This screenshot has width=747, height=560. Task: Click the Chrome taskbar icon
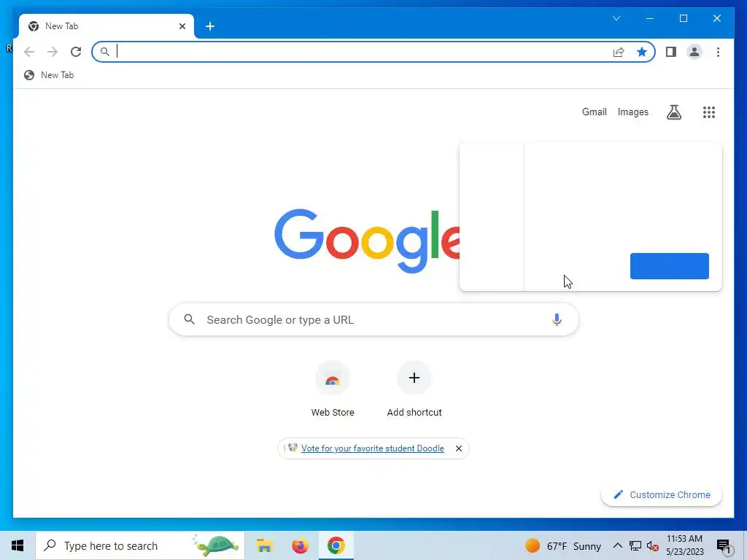coord(336,545)
